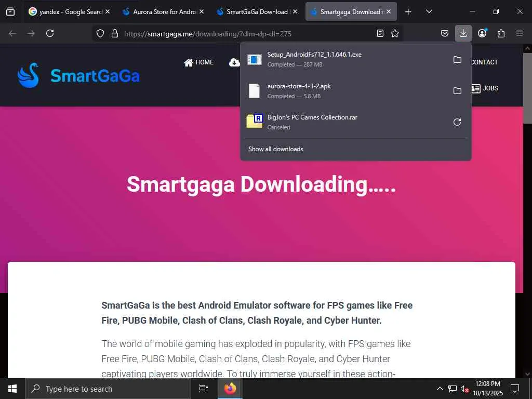Open tracking protection shield icon
The image size is (532, 399).
coord(100,33)
